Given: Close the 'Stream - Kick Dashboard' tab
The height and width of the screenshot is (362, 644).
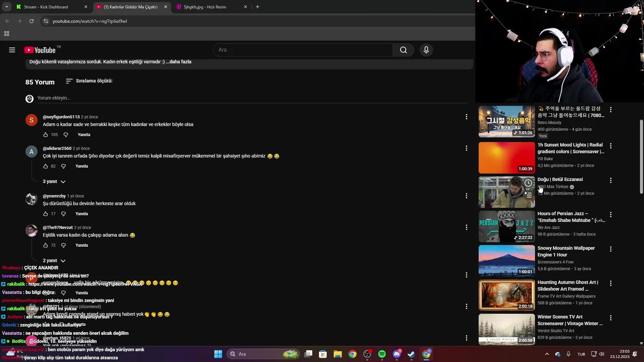Looking at the screenshot, I should (86, 7).
